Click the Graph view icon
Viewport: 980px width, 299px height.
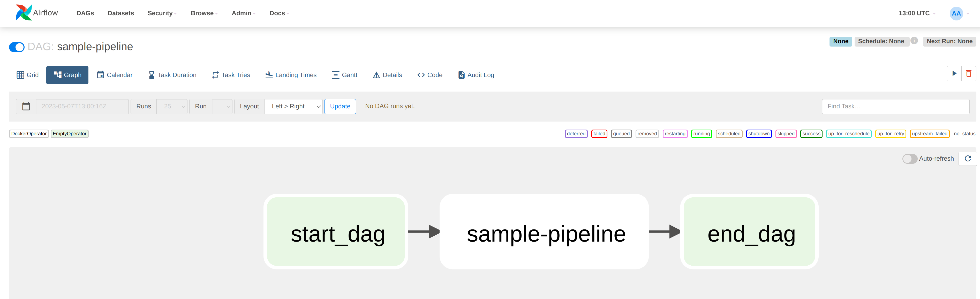[x=68, y=74]
